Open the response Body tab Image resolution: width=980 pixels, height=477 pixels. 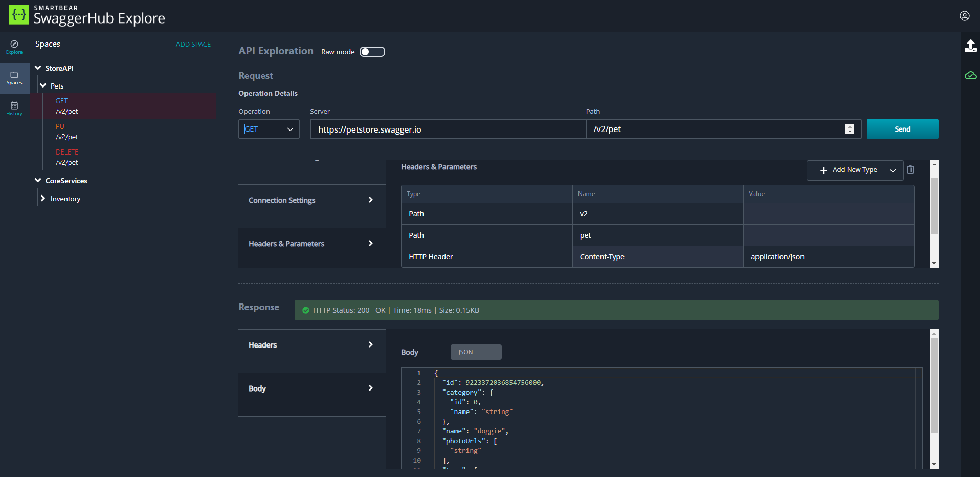pos(311,388)
